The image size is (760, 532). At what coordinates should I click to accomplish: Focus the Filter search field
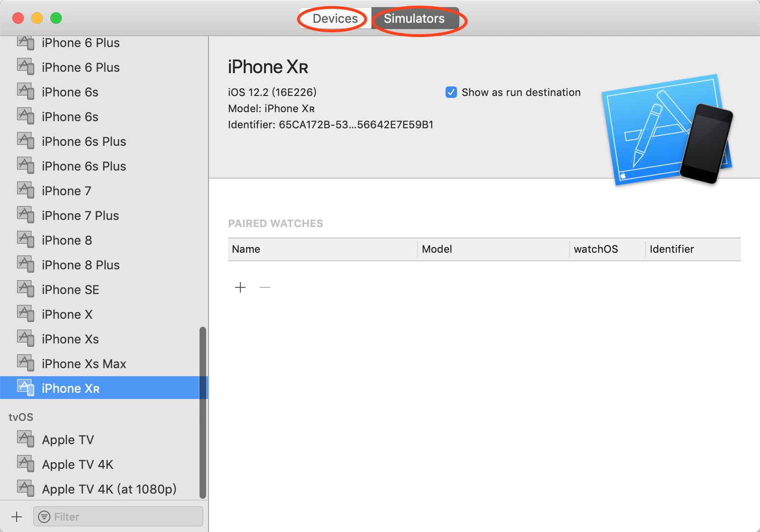tap(118, 517)
